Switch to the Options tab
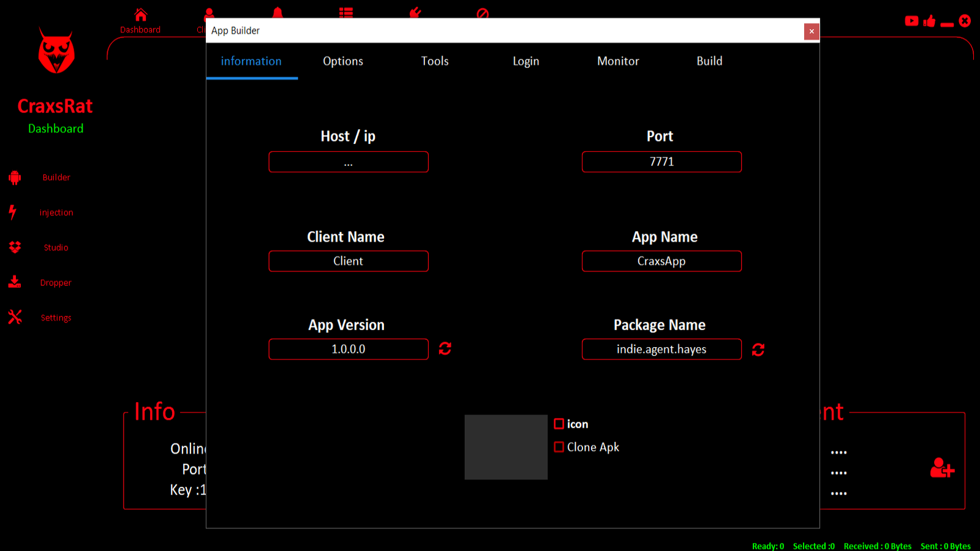Screen dimensions: 980x551 pos(343,61)
